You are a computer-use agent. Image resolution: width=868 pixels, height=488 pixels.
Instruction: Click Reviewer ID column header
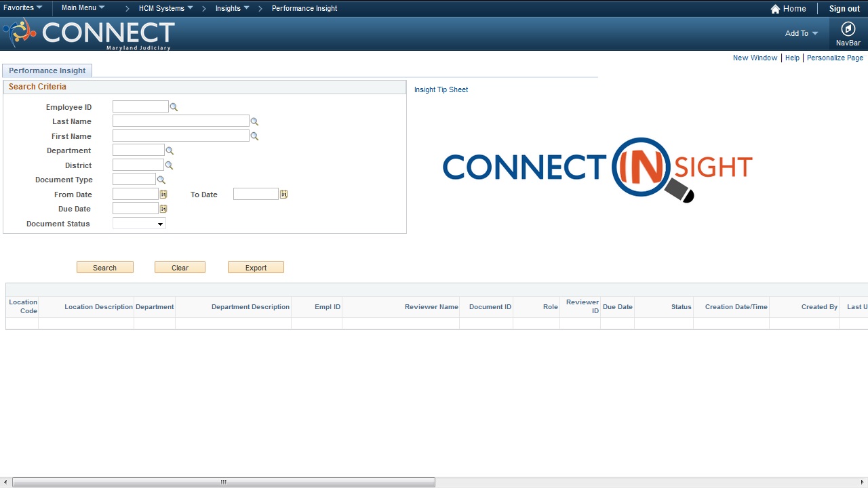click(583, 306)
